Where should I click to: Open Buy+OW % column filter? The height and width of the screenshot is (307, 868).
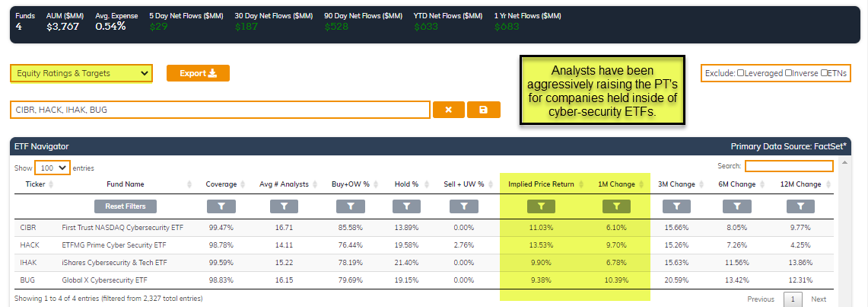[351, 206]
